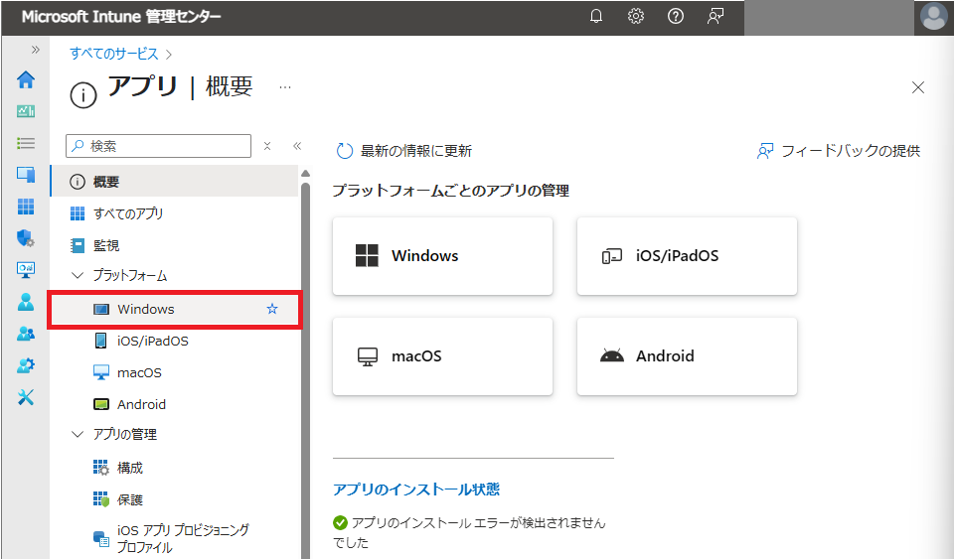
Task: Open the iOS/iPadOS platform card
Action: click(687, 256)
